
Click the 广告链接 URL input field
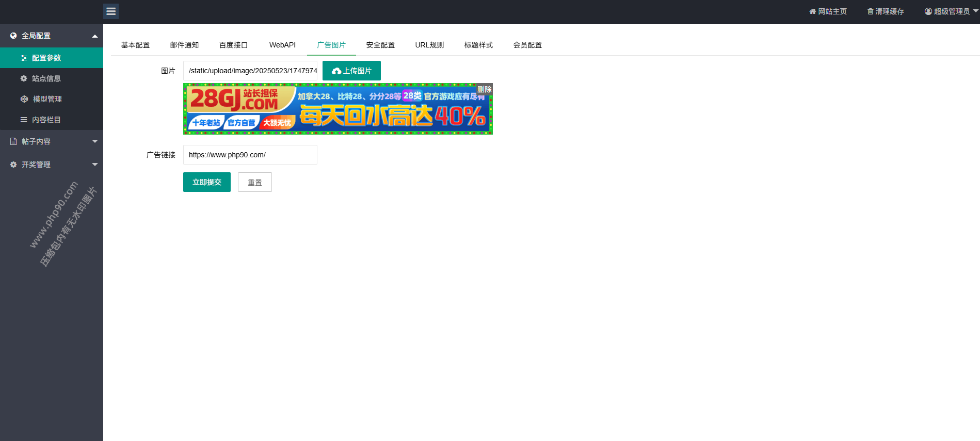click(x=250, y=155)
